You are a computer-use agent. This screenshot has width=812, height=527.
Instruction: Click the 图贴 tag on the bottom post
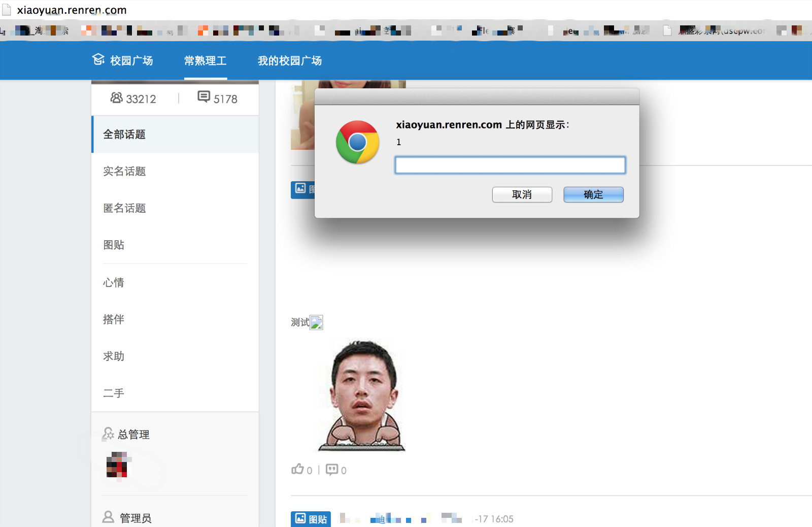[311, 519]
